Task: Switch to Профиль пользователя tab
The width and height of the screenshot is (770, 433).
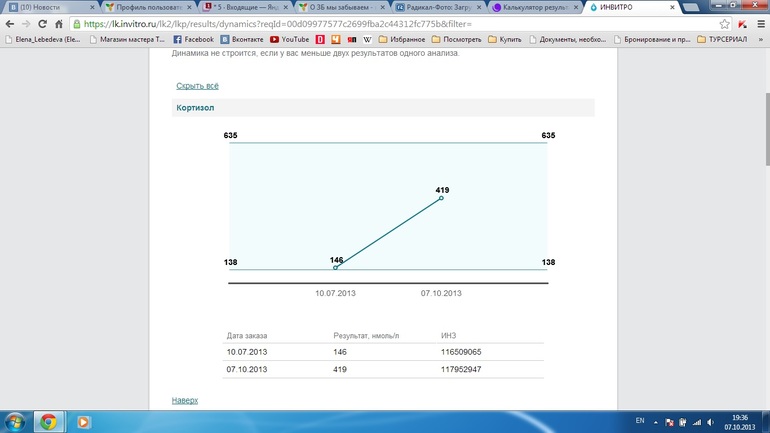Action: pos(147,7)
